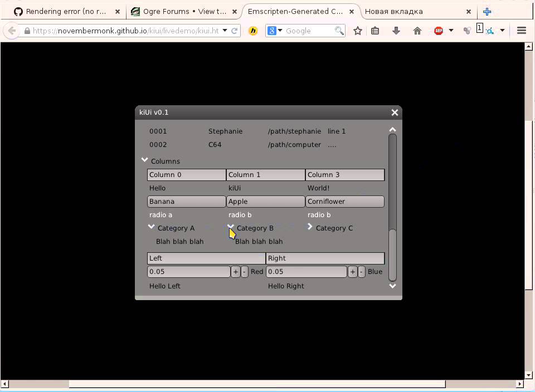The width and height of the screenshot is (535, 392).
Task: Click the Left header
Action: pos(206,258)
